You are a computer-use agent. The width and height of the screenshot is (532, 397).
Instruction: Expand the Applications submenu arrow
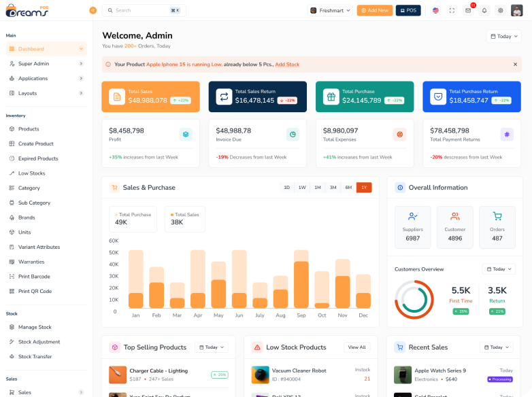81,78
